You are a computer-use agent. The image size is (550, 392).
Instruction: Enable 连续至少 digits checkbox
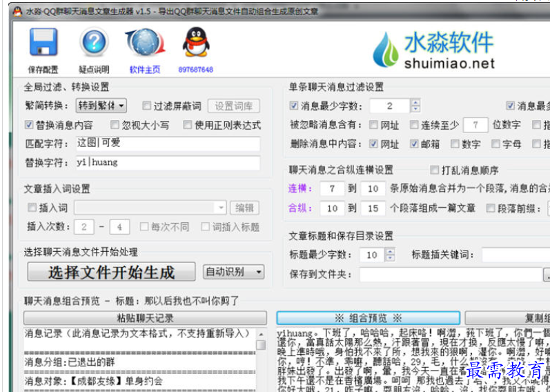coord(414,125)
